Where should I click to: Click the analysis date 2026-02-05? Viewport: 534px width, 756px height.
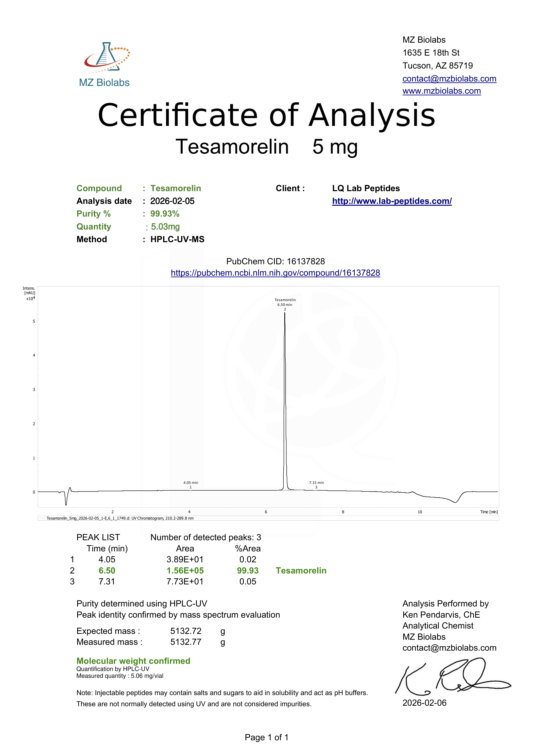173,201
